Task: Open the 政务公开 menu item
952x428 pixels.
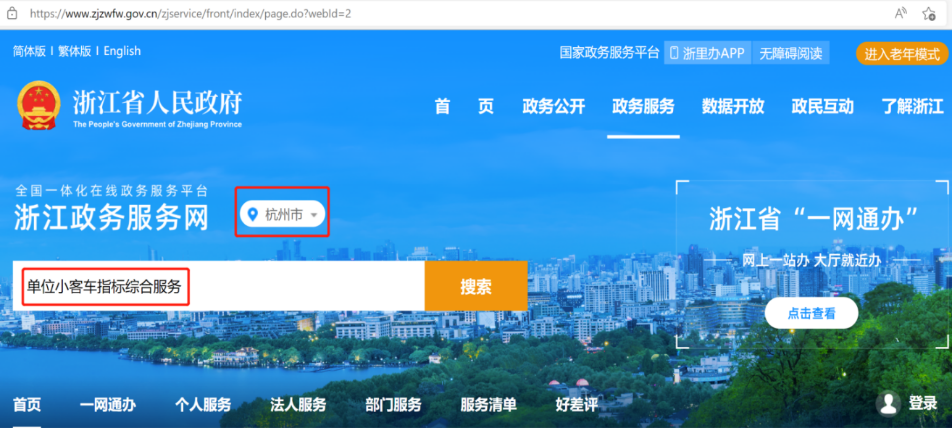Action: (x=553, y=107)
